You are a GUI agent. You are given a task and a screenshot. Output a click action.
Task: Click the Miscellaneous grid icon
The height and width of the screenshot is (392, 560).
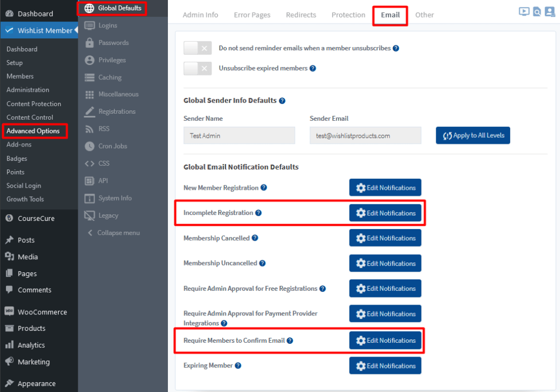(89, 94)
